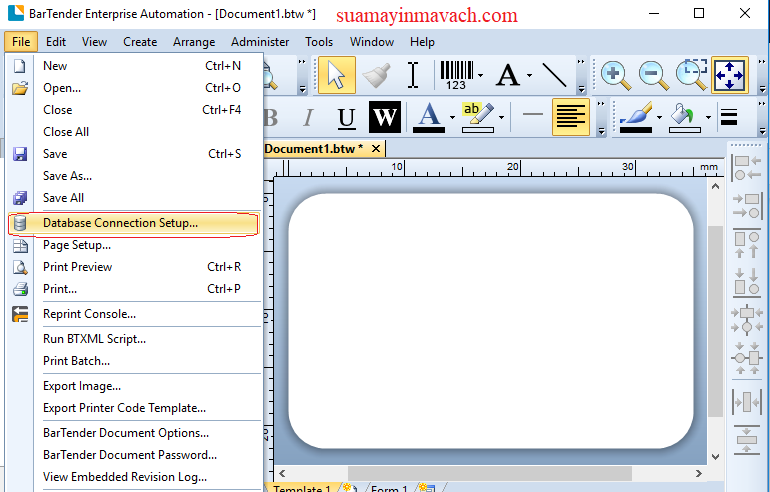
Task: Click the Zoom In magnifier icon
Action: point(614,75)
